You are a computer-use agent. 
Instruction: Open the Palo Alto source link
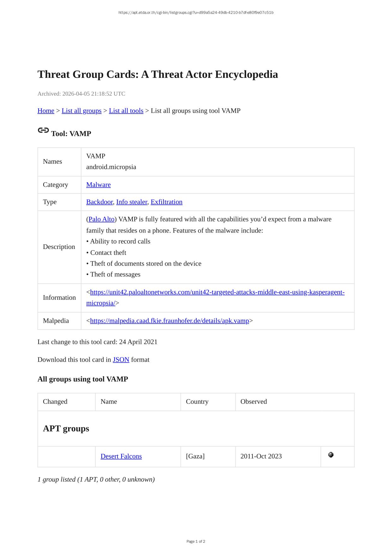click(101, 219)
